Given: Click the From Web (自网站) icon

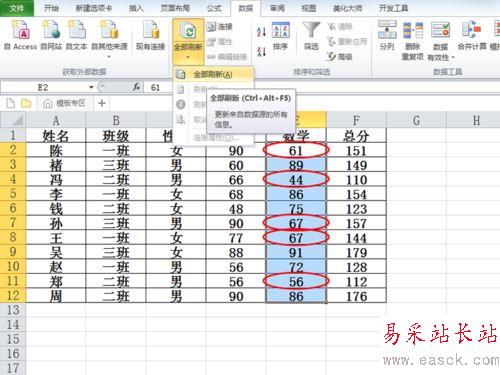Looking at the screenshot, I should (52, 36).
